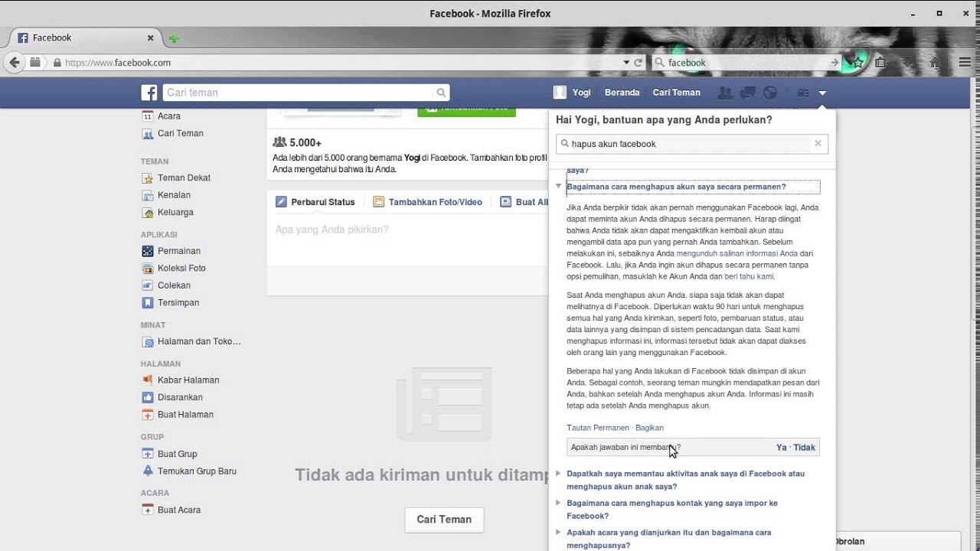Click the Firefox bookmark star icon
Screen dimensions: 980x551
858,63
